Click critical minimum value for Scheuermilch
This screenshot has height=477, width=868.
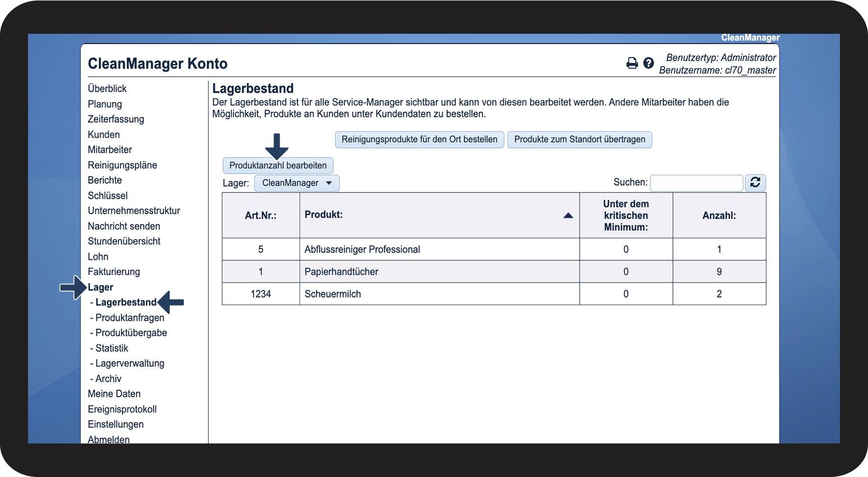pyautogui.click(x=626, y=294)
